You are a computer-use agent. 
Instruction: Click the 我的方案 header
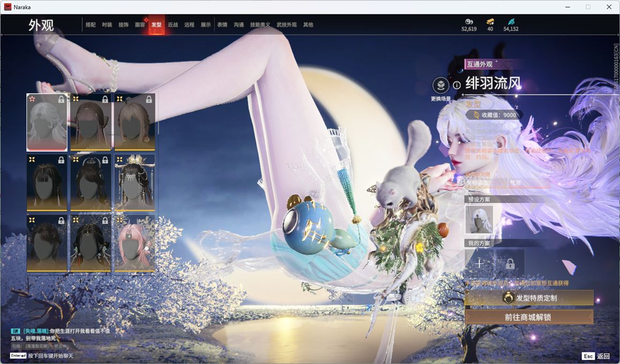point(479,243)
